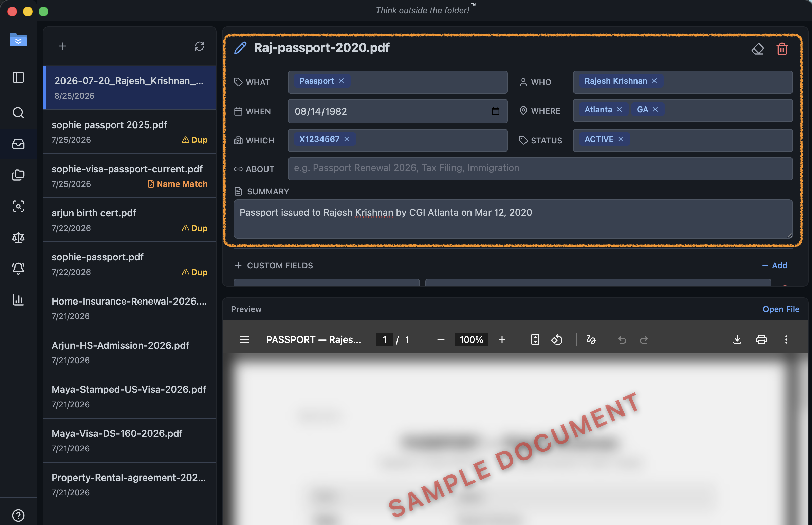Refresh the inbox document list
The image size is (812, 525).
200,46
